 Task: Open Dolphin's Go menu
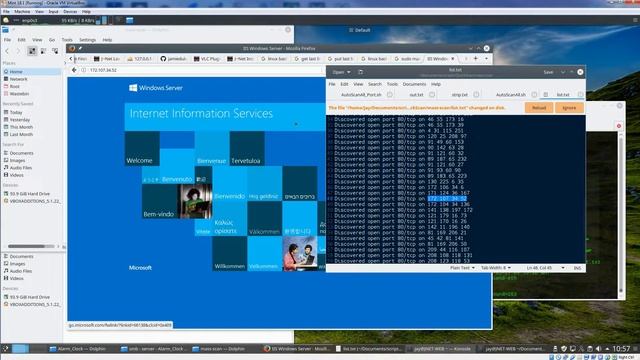coord(52,40)
